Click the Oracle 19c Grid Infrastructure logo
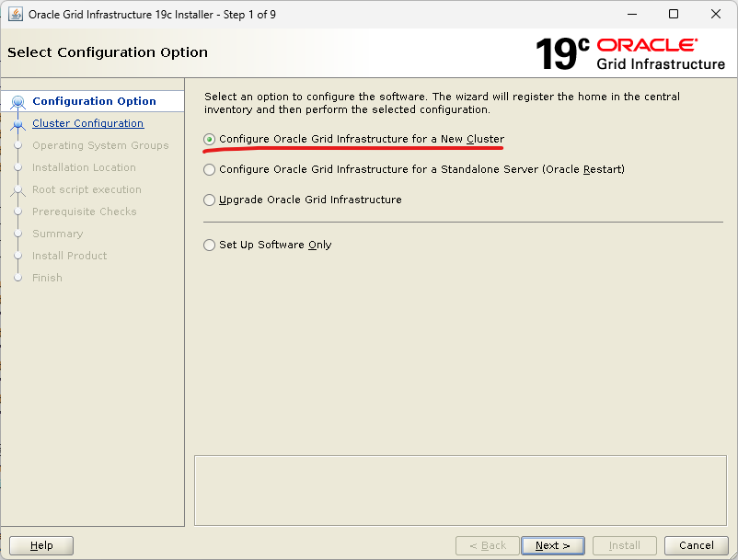Viewport: 738px width, 560px height. tap(630, 53)
